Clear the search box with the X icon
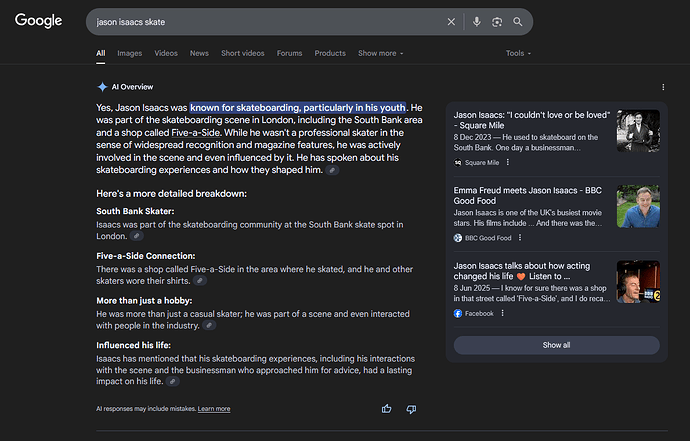Viewport: 690px width, 441px height. (x=451, y=22)
